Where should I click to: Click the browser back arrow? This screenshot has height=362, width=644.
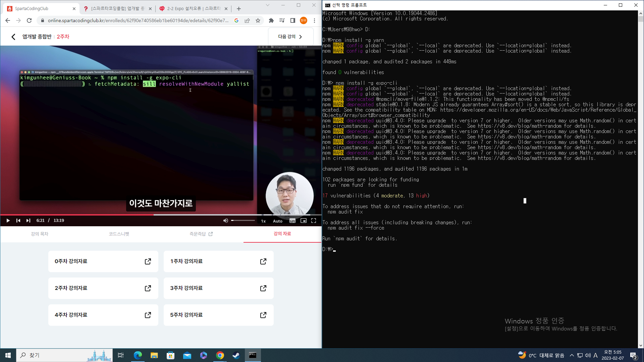8,20
